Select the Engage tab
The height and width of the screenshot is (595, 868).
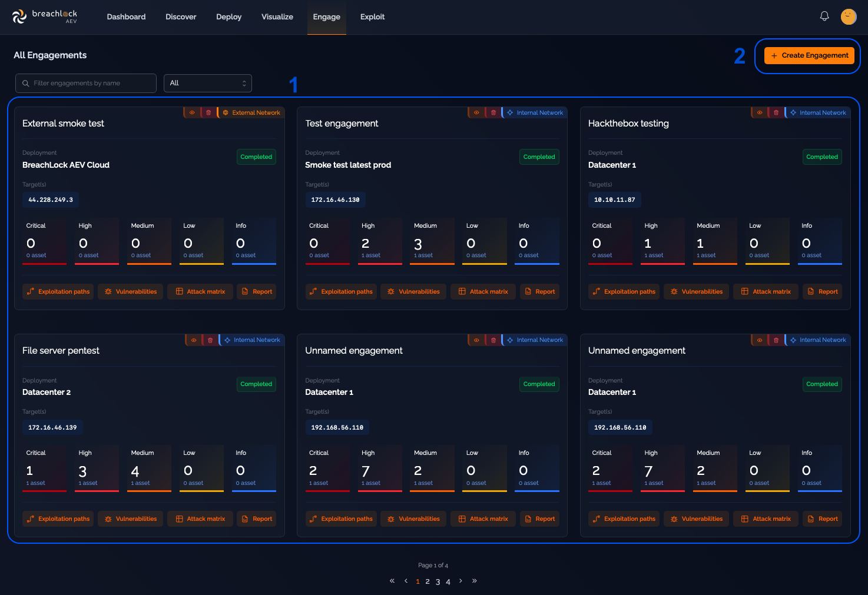click(x=327, y=16)
